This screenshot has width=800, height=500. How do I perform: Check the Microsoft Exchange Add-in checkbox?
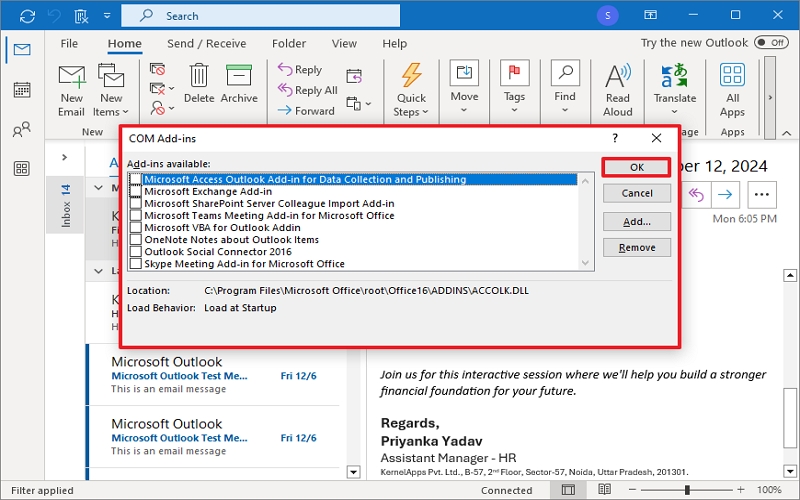136,192
